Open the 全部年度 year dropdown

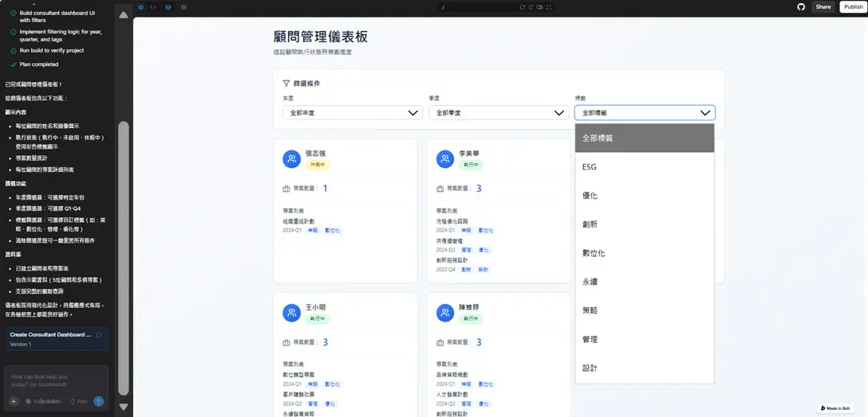352,112
